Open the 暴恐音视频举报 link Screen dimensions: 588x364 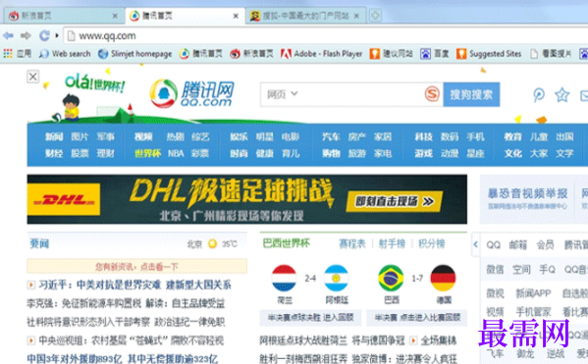(x=527, y=194)
